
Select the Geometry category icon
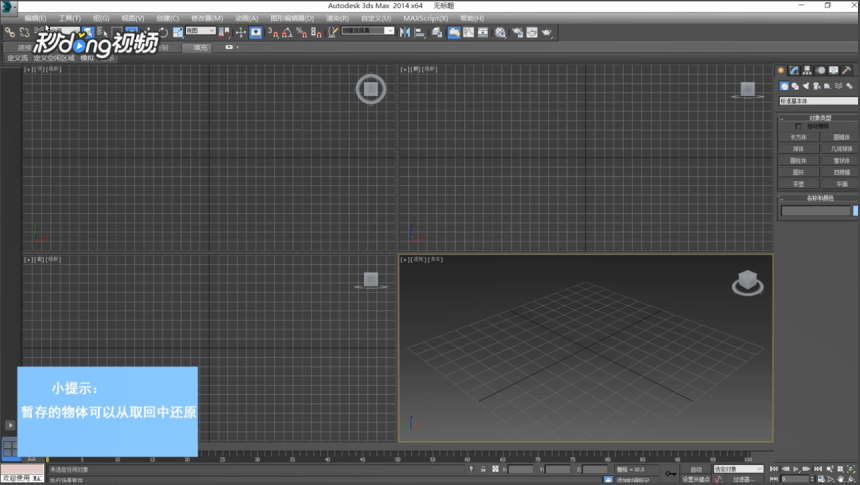tap(784, 86)
